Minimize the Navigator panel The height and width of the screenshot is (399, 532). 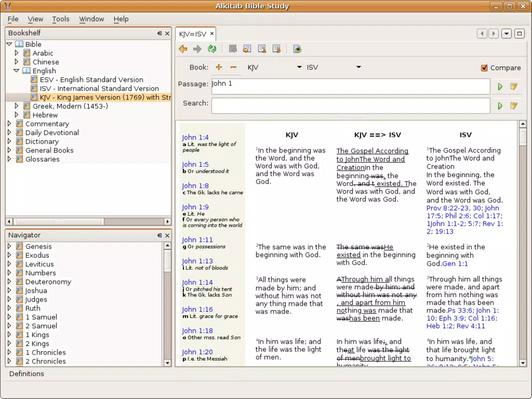click(x=160, y=235)
